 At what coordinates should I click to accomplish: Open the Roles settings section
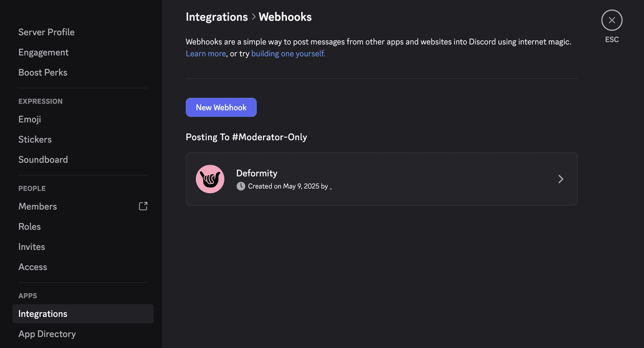click(29, 226)
